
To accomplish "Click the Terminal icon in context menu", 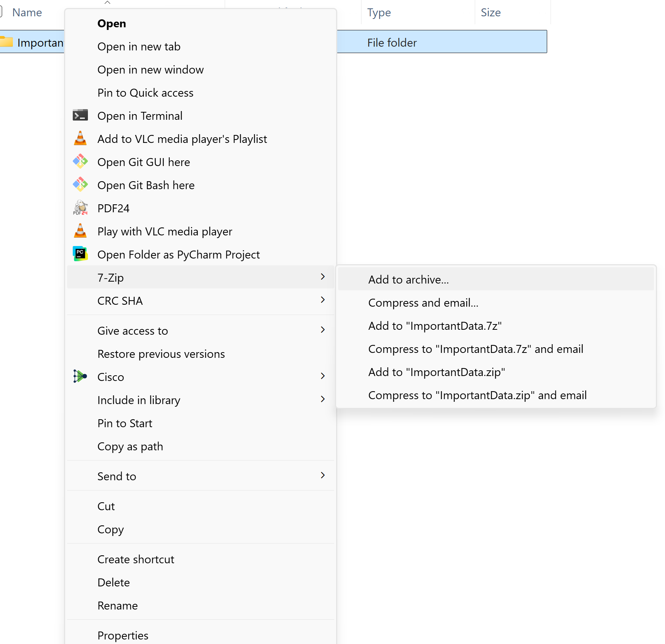I will 80,116.
